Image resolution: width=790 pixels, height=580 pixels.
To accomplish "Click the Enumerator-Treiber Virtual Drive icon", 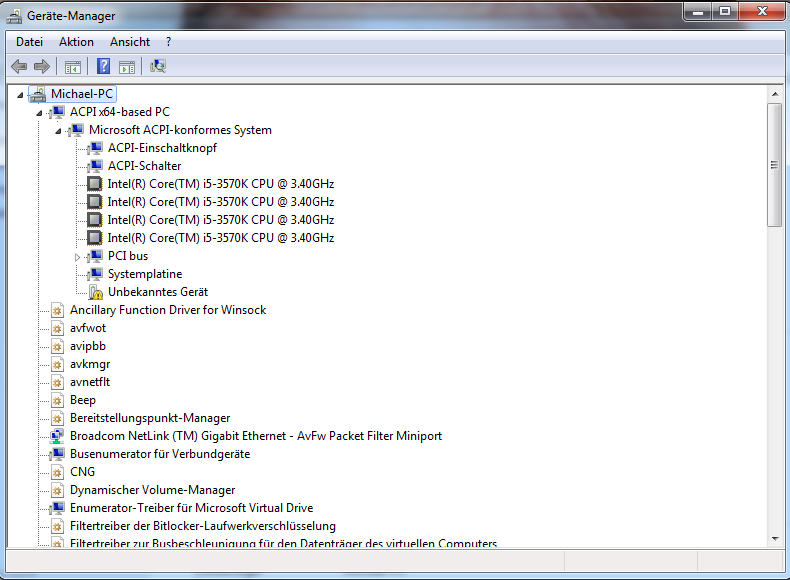I will [x=57, y=508].
